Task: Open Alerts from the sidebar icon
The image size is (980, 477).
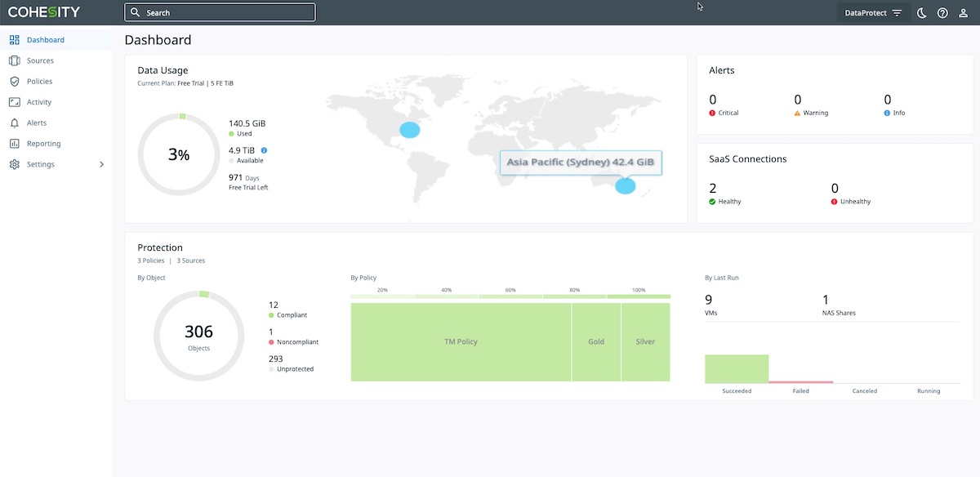Action: click(x=13, y=123)
